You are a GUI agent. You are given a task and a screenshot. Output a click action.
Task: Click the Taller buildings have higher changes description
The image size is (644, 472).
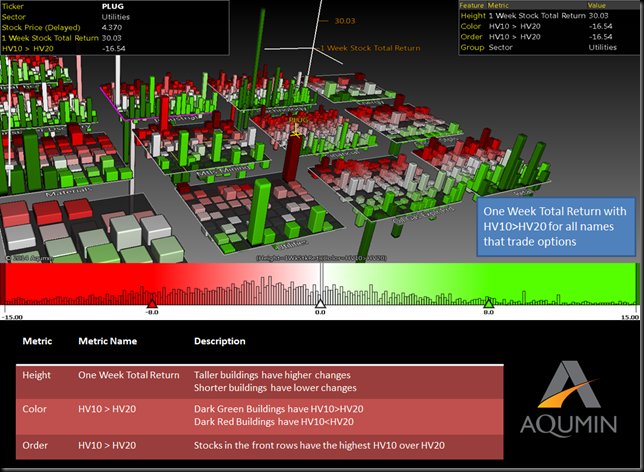coord(272,375)
